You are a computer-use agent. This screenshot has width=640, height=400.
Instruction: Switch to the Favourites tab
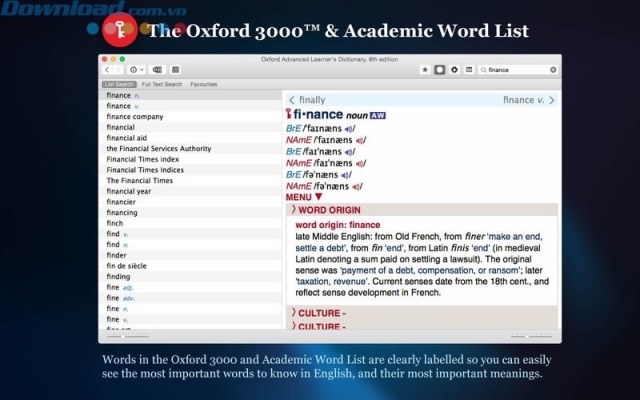[204, 84]
